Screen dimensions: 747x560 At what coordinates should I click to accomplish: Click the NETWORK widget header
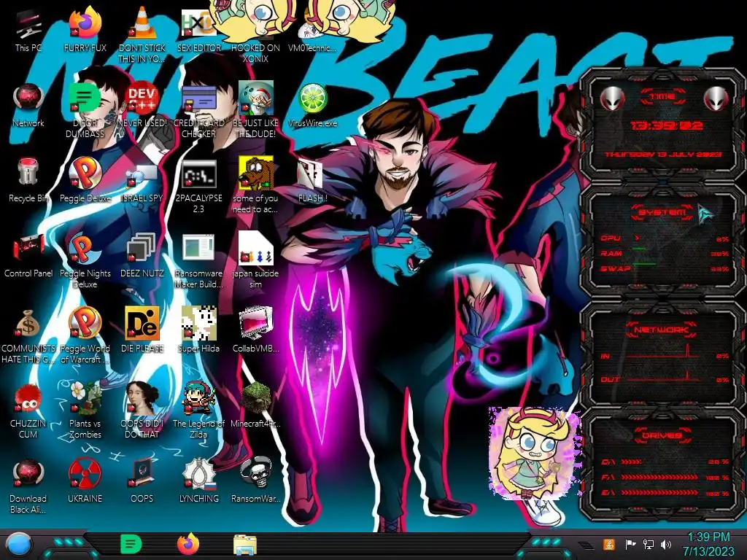point(661,330)
